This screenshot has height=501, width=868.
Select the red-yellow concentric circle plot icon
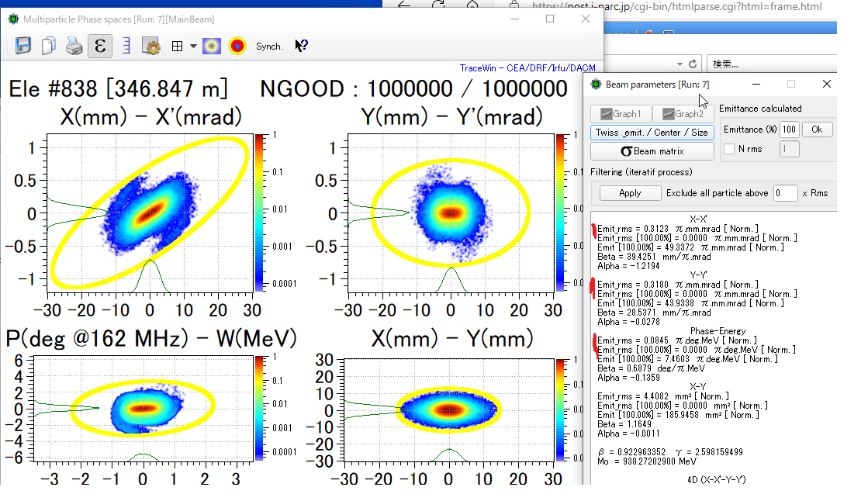click(237, 46)
